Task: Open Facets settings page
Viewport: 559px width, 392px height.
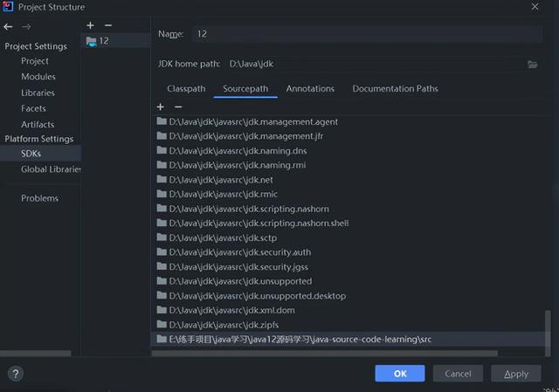Action: click(33, 108)
